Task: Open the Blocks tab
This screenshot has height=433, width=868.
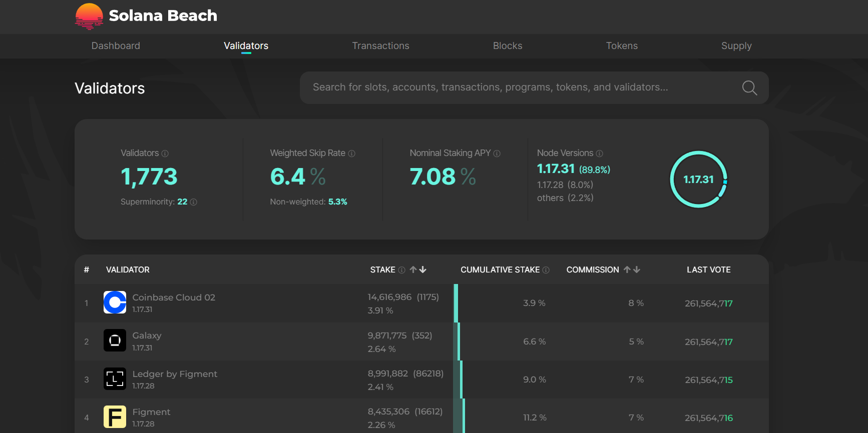Action: [508, 45]
